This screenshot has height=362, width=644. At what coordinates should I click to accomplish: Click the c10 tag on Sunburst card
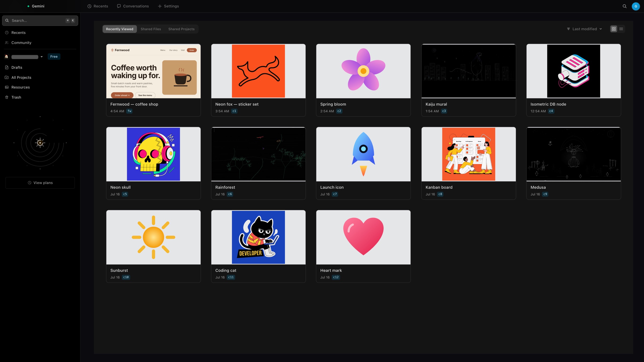(126, 277)
